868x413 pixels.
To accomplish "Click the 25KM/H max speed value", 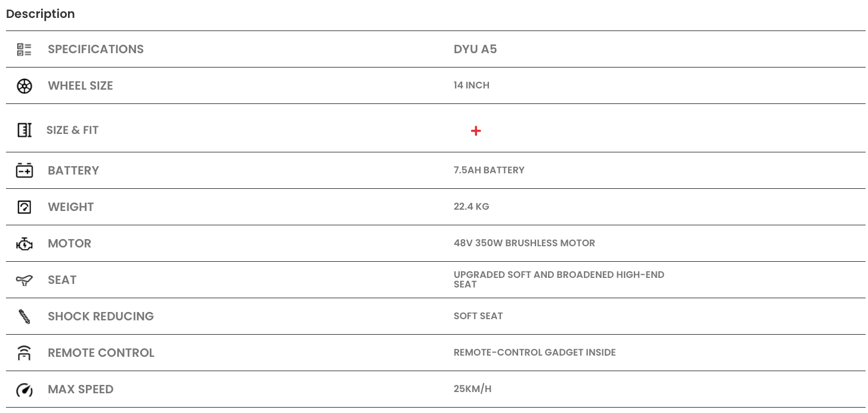I will pos(472,388).
